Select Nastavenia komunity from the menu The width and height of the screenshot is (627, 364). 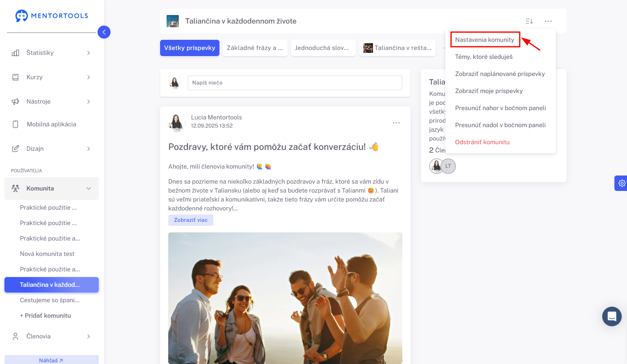(485, 40)
